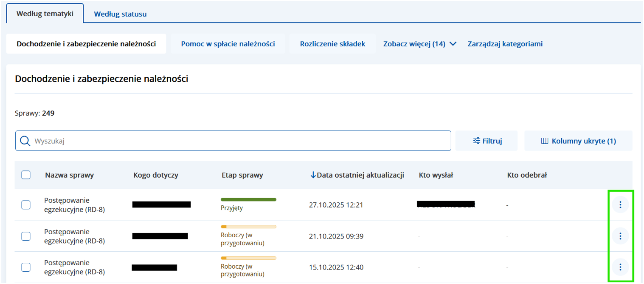The width and height of the screenshot is (644, 284).
Task: Switch to the Według statusu tab
Action: (x=120, y=14)
